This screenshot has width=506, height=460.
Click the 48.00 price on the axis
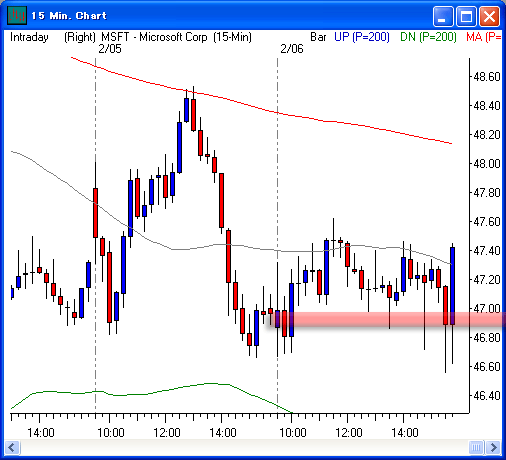coord(487,164)
